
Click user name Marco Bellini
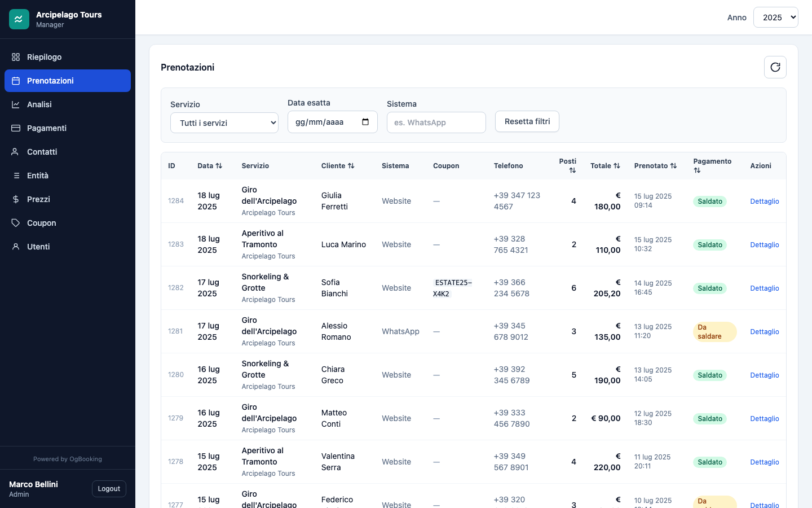click(33, 484)
